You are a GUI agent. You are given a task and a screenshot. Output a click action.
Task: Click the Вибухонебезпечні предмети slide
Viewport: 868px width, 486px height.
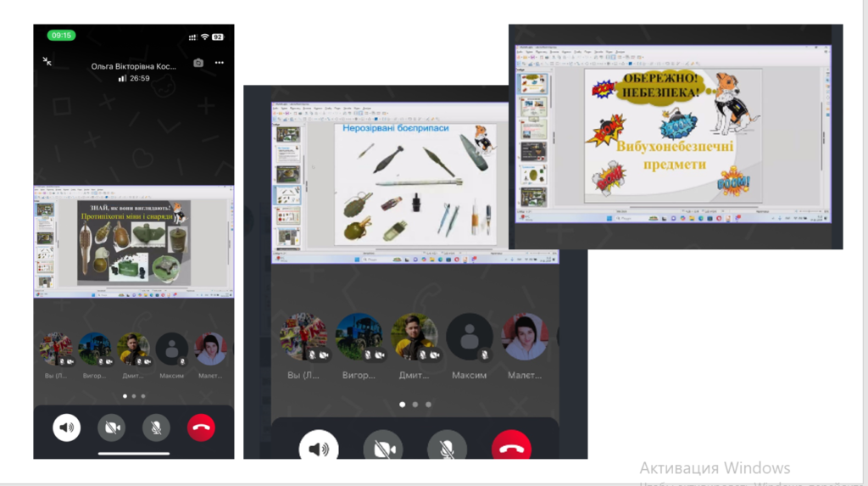point(672,136)
